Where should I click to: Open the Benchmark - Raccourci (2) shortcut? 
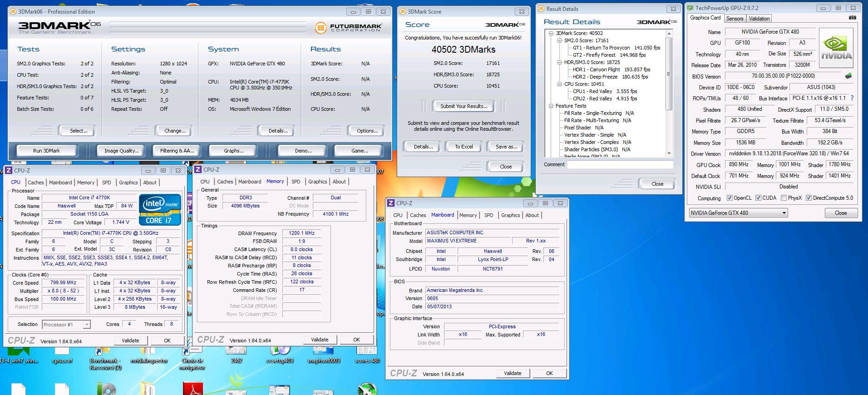(x=105, y=358)
